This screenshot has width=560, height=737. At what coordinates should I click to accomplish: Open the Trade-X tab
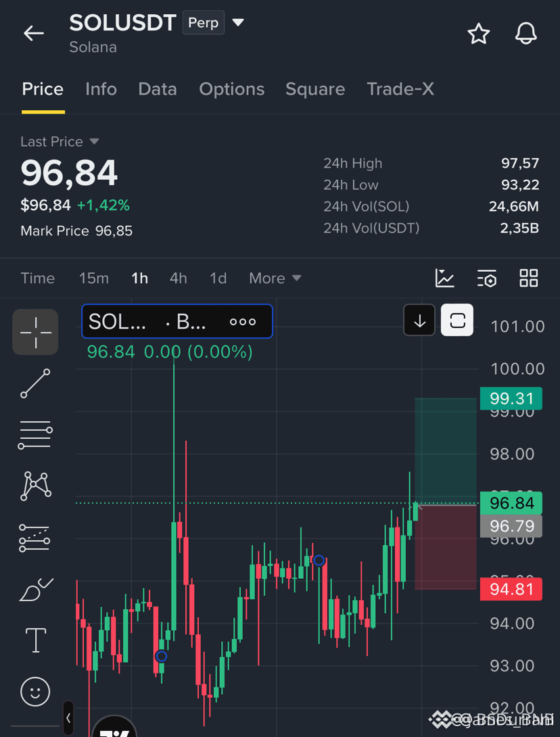click(x=400, y=89)
